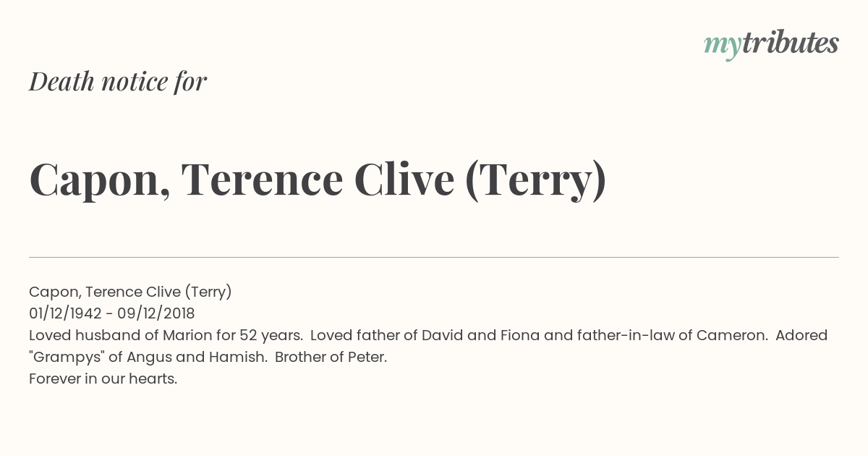Screen dimensions: 868x456
Task: Select the death date 09/12/2018
Action: (155, 313)
